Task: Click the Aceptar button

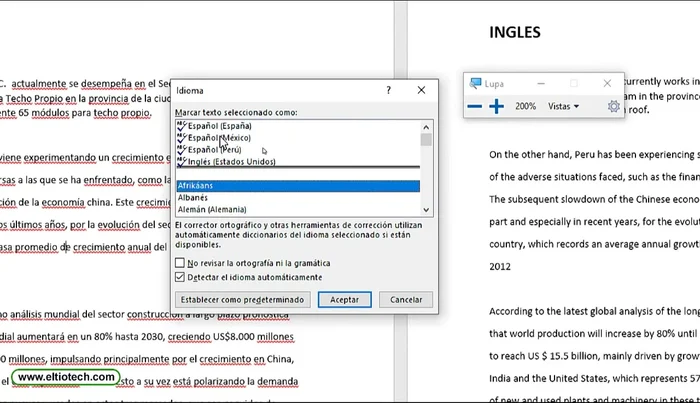Action: 344,299
